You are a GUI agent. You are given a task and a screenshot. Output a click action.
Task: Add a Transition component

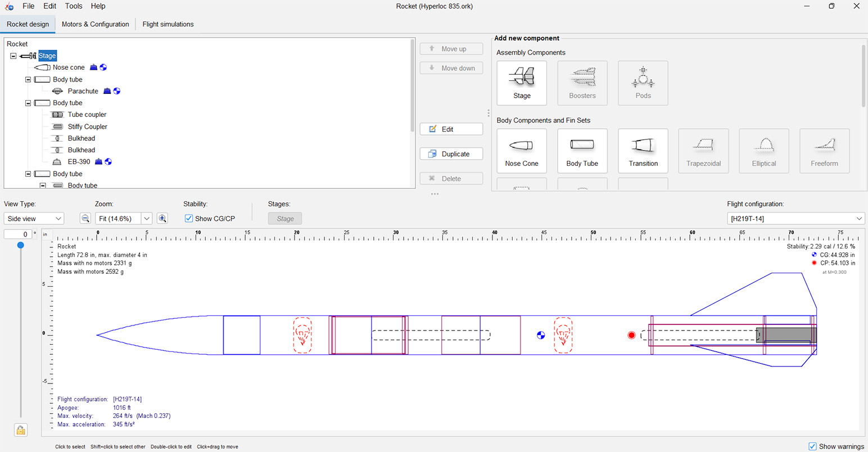tap(643, 151)
